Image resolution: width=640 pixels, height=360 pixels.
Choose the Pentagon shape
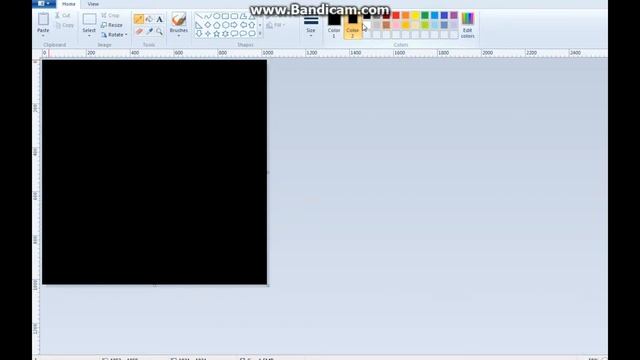217,25
